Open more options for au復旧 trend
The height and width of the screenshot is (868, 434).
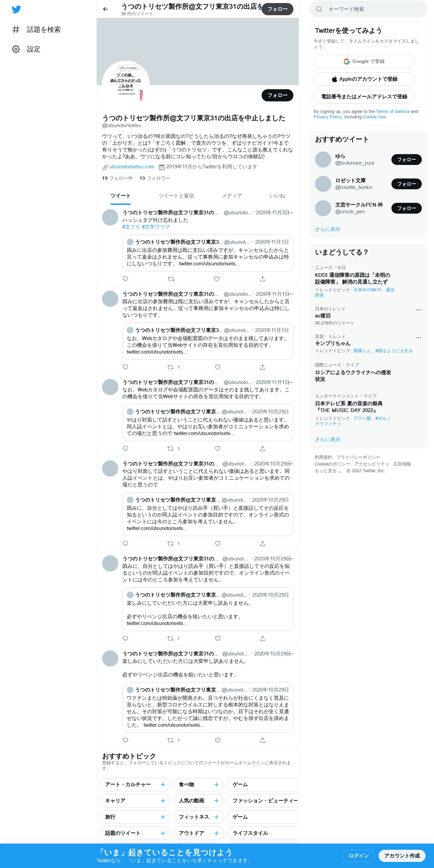point(418,310)
